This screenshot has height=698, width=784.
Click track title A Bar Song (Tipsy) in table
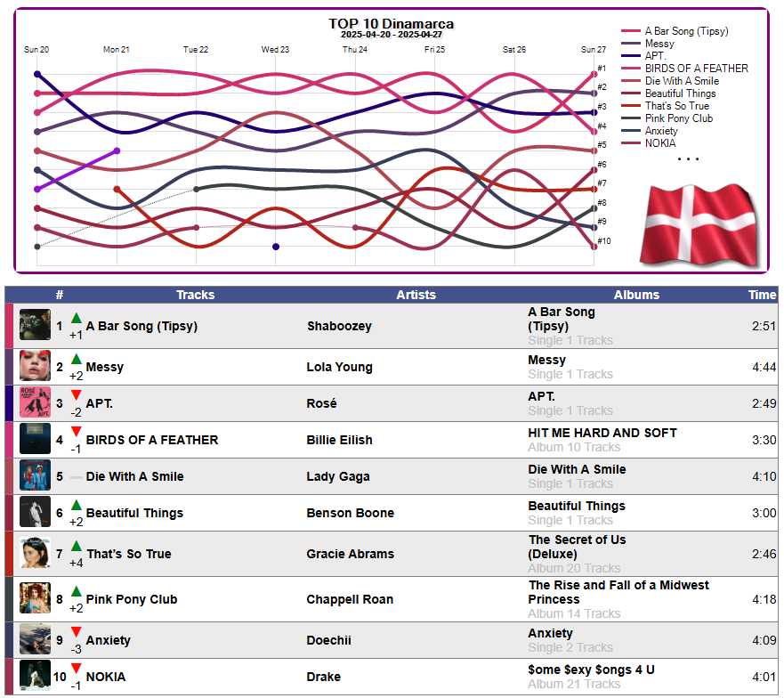(x=141, y=326)
